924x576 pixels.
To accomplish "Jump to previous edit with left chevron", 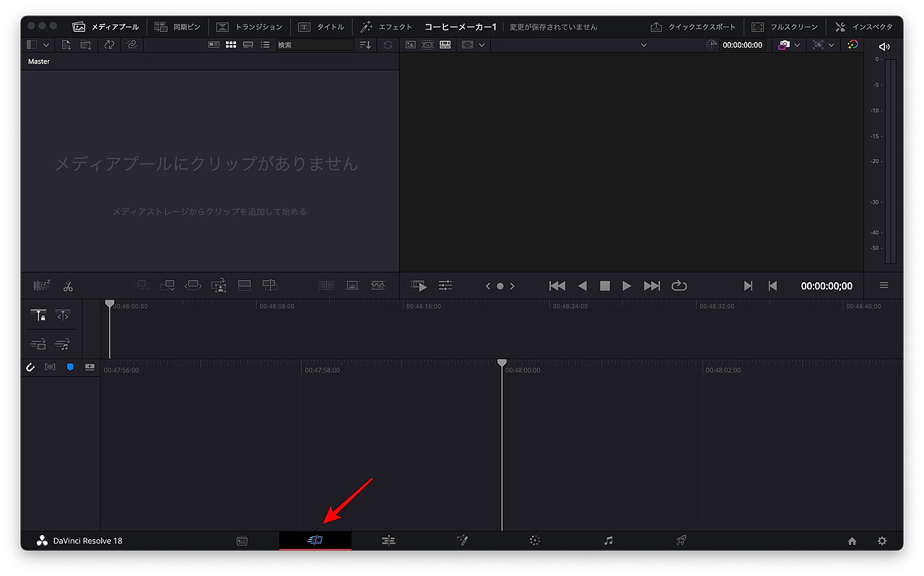I will (x=488, y=287).
